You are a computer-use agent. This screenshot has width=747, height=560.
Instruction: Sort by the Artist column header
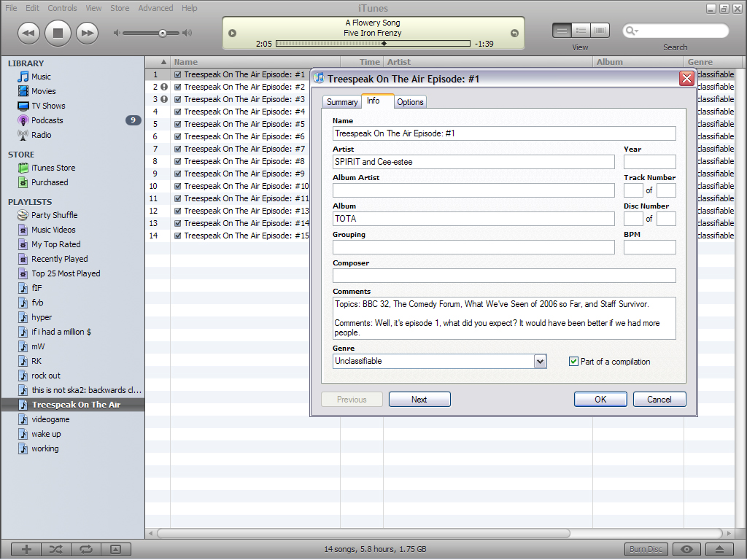click(488, 62)
